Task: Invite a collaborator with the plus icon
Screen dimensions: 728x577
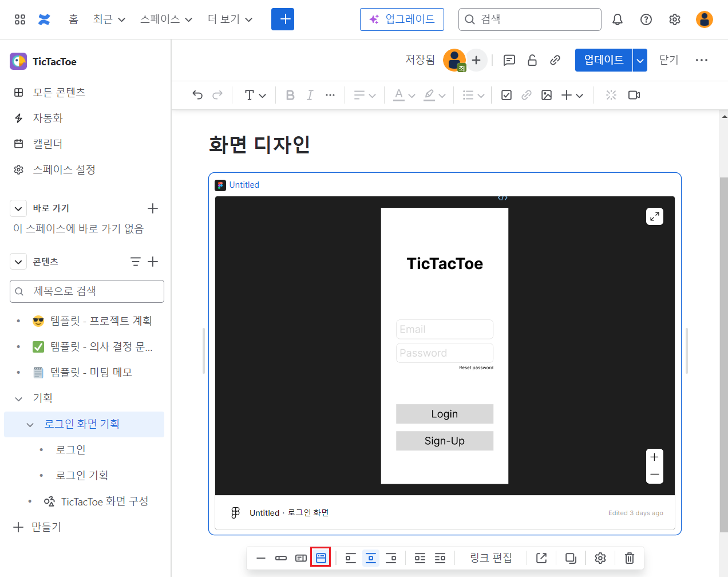Action: pos(476,60)
